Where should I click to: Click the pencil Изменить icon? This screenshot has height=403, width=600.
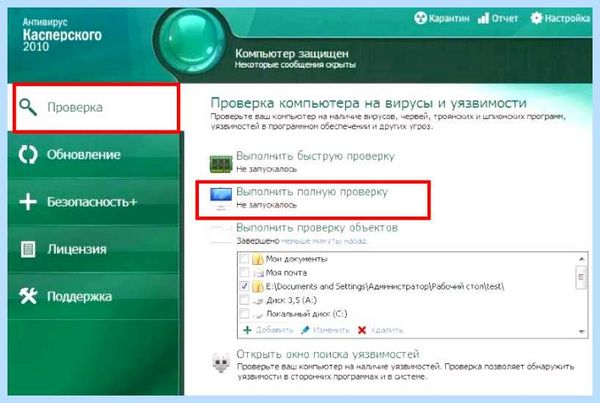(x=305, y=330)
